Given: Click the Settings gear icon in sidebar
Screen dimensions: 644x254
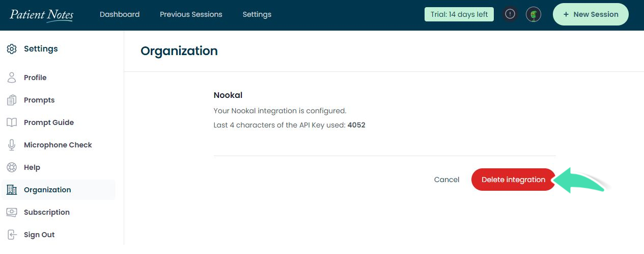Looking at the screenshot, I should 11,49.
